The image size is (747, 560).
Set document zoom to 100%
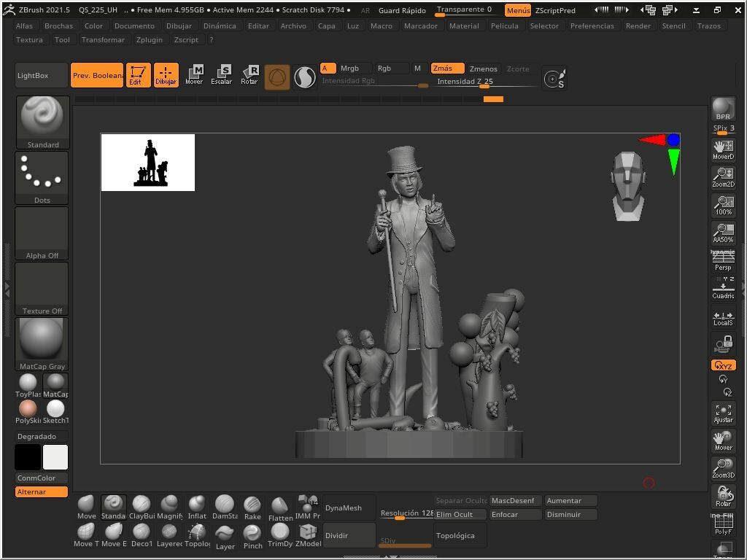723,205
